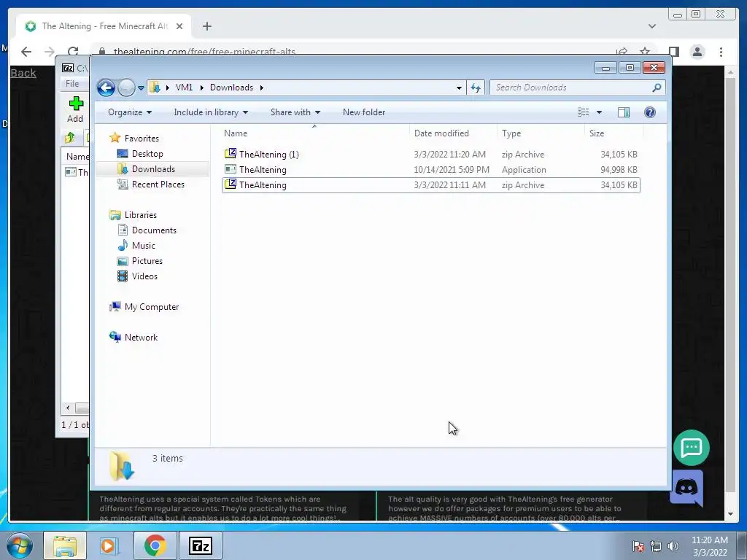This screenshot has width=747, height=560.
Task: Open the green chat bubble widget
Action: click(x=692, y=448)
